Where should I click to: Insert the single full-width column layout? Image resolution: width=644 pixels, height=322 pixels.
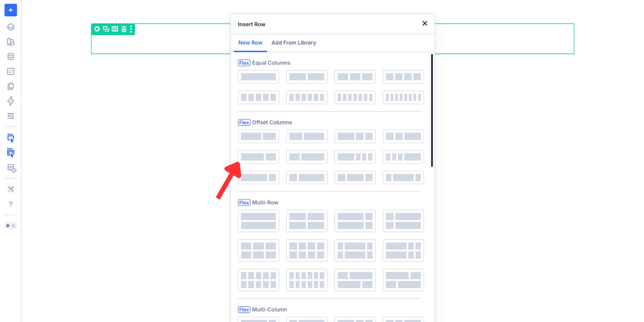tap(258, 77)
